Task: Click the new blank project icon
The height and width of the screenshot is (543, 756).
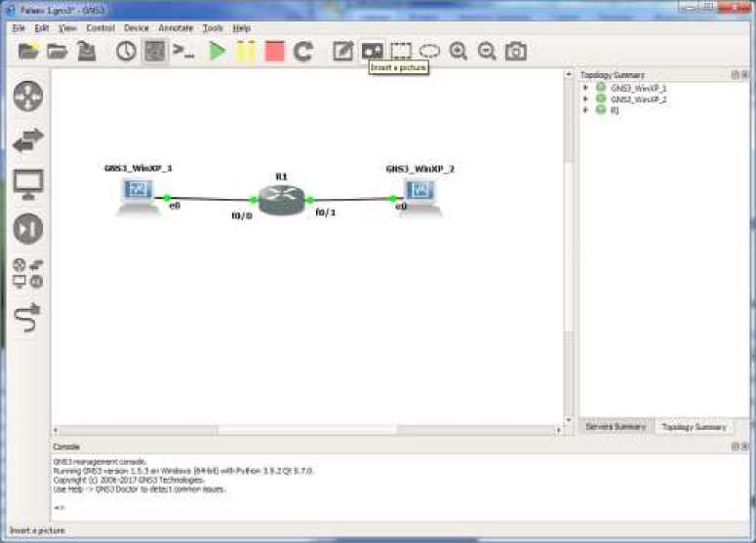Action: pyautogui.click(x=28, y=51)
